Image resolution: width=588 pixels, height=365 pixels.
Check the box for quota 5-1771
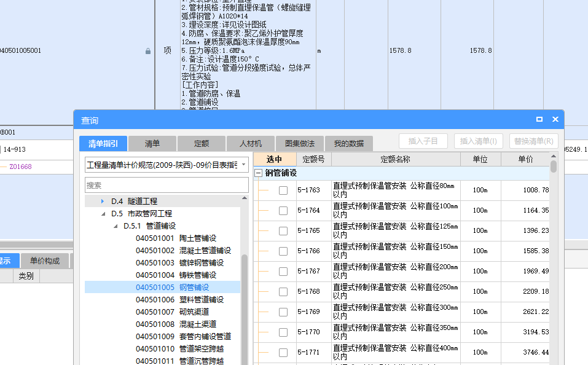[x=283, y=352]
